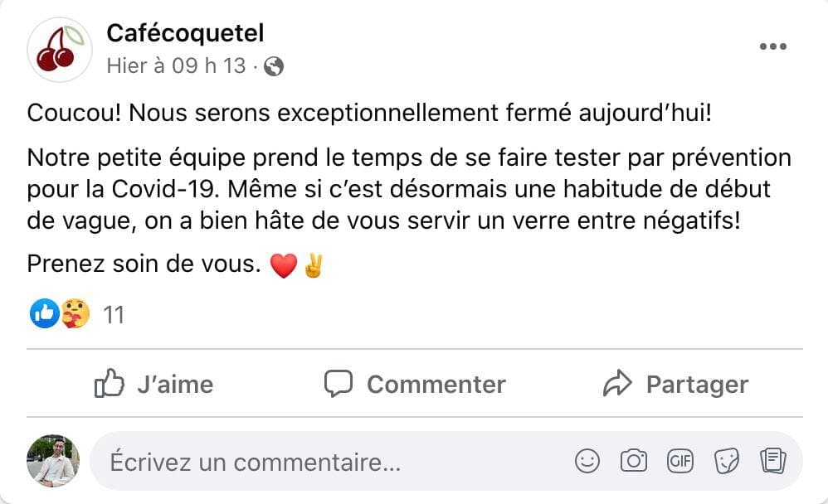This screenshot has height=504, width=828.
Task: Click the blue thumbs-up reaction icon
Action: [x=44, y=313]
